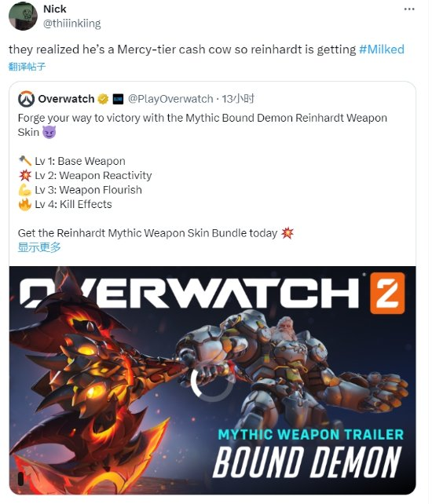Screen dimensions: 432x504
Task: Click the affiliate badge beside the verified checkmark
Action: click(118, 99)
